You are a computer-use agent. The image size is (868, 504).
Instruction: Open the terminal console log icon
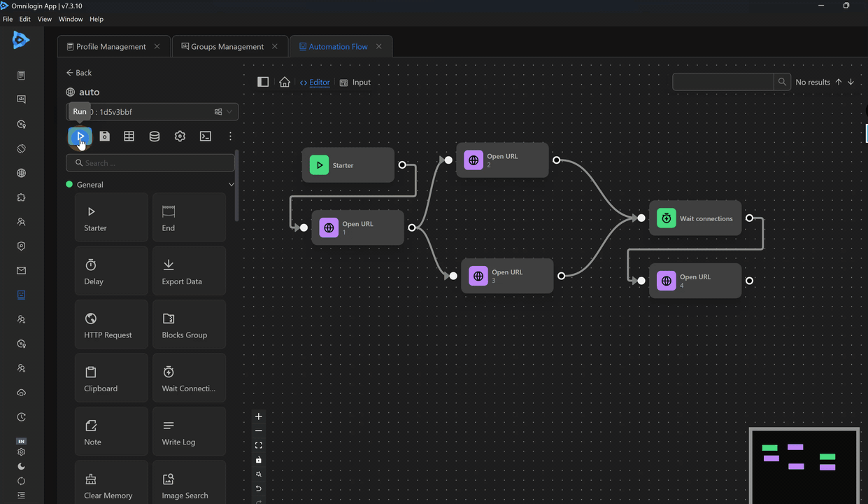[x=205, y=136]
